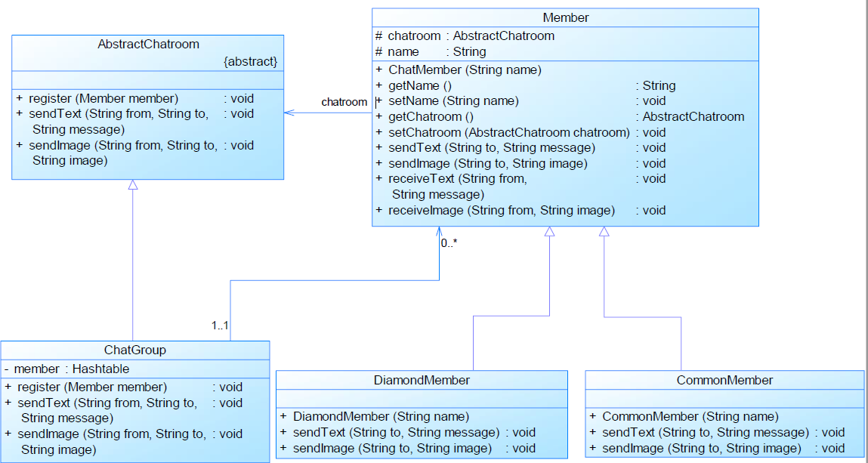Select the register operation in AbstractChatroom
The width and height of the screenshot is (868, 463).
(x=103, y=98)
